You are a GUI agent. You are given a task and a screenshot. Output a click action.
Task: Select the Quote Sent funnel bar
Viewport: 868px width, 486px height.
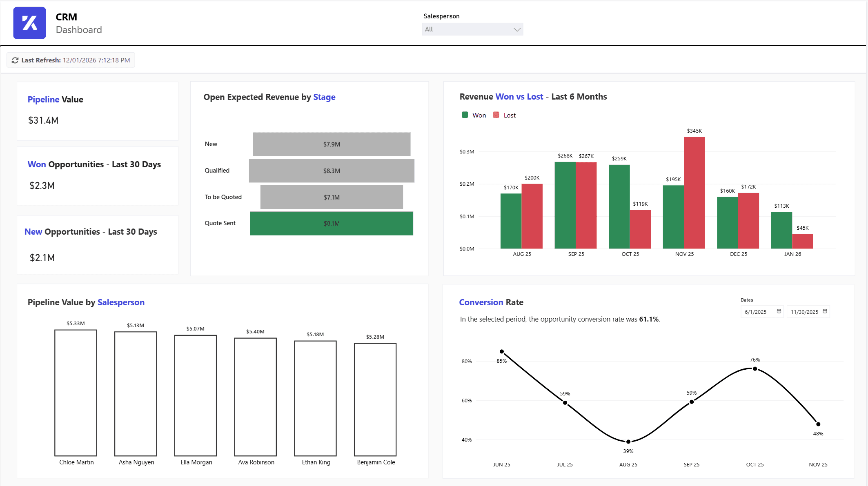[332, 223]
